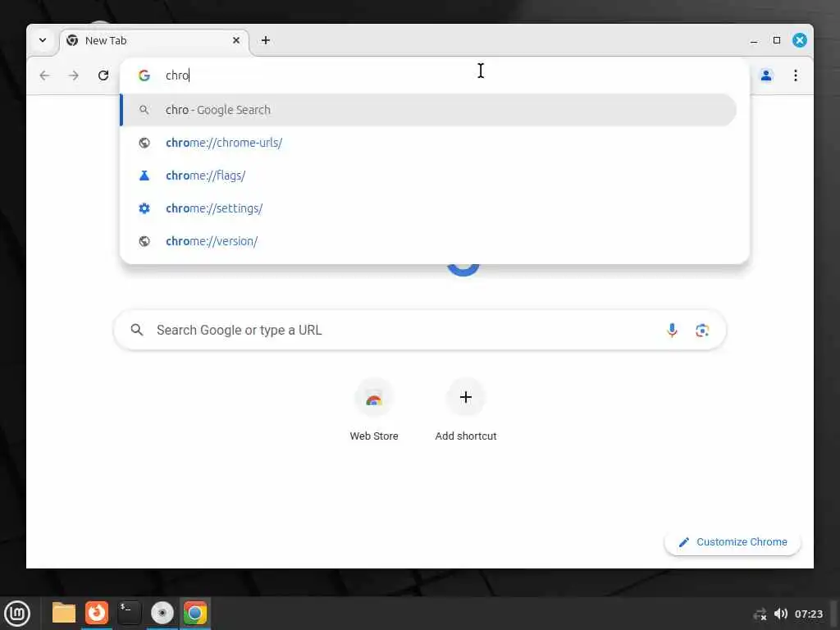Open the Web Store shortcut

[x=374, y=410]
